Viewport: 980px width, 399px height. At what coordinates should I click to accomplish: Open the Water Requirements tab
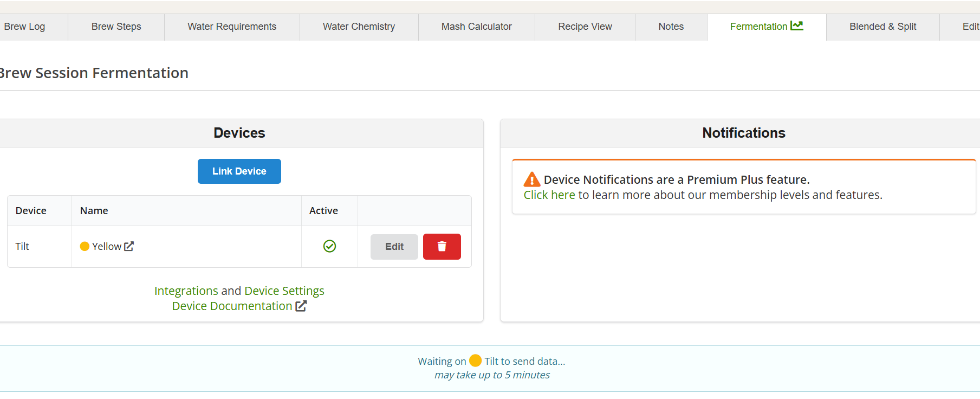coord(232,27)
